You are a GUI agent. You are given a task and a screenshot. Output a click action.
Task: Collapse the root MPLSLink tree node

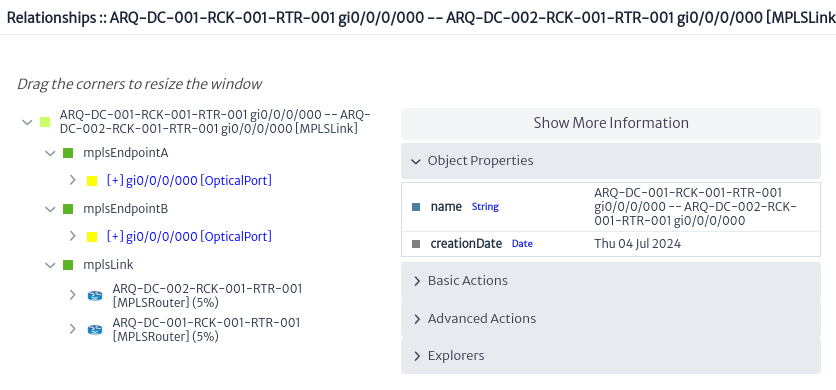coord(27,122)
